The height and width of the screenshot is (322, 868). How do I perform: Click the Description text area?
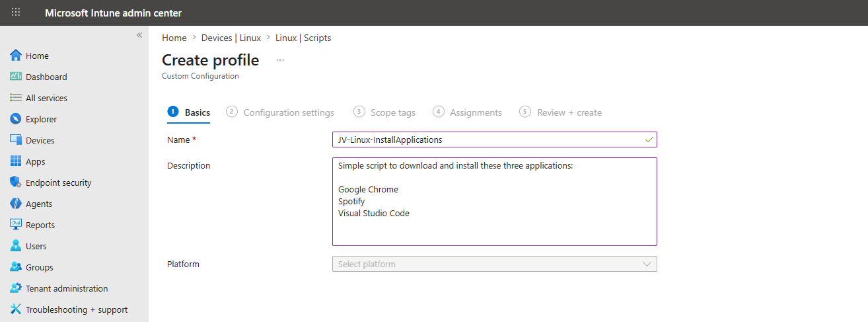coord(494,202)
